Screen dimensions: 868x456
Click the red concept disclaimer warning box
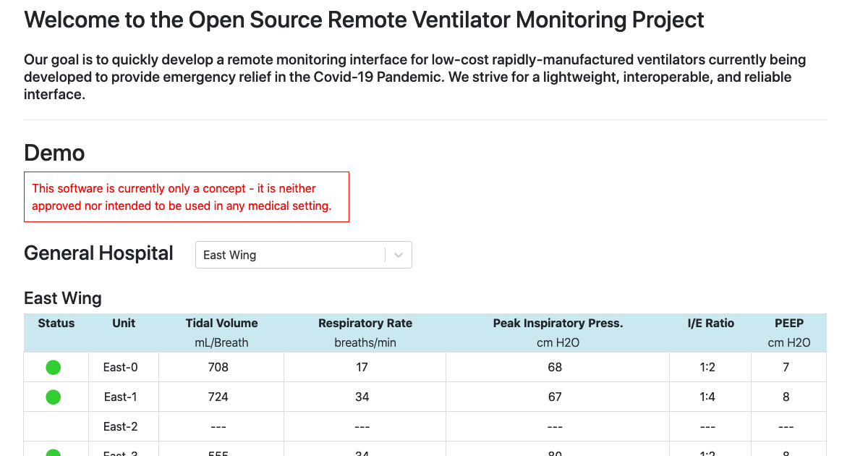(187, 196)
